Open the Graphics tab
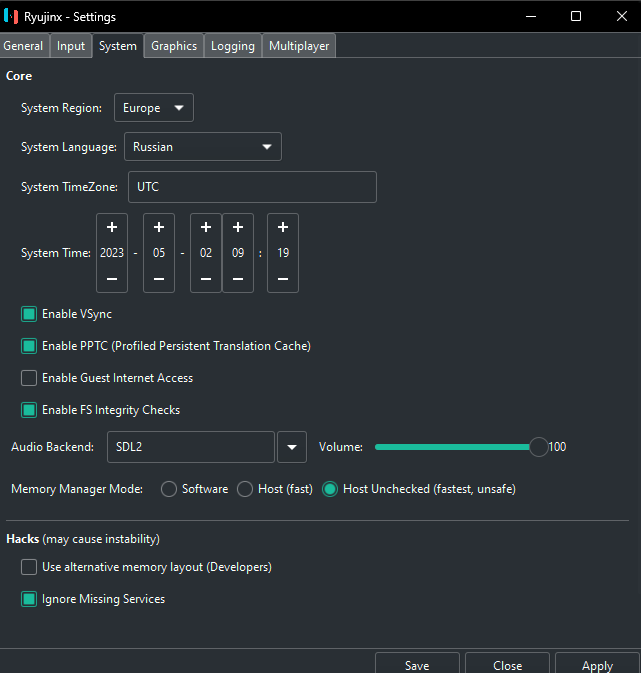 (x=174, y=46)
